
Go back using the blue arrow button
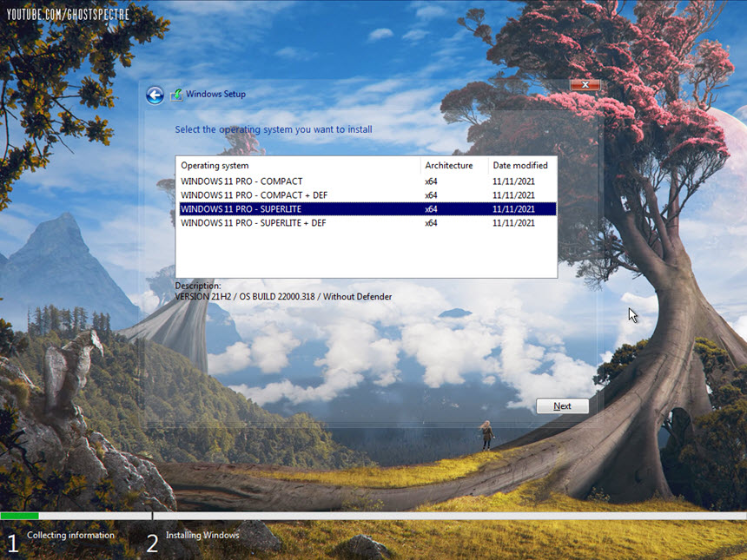click(x=155, y=96)
